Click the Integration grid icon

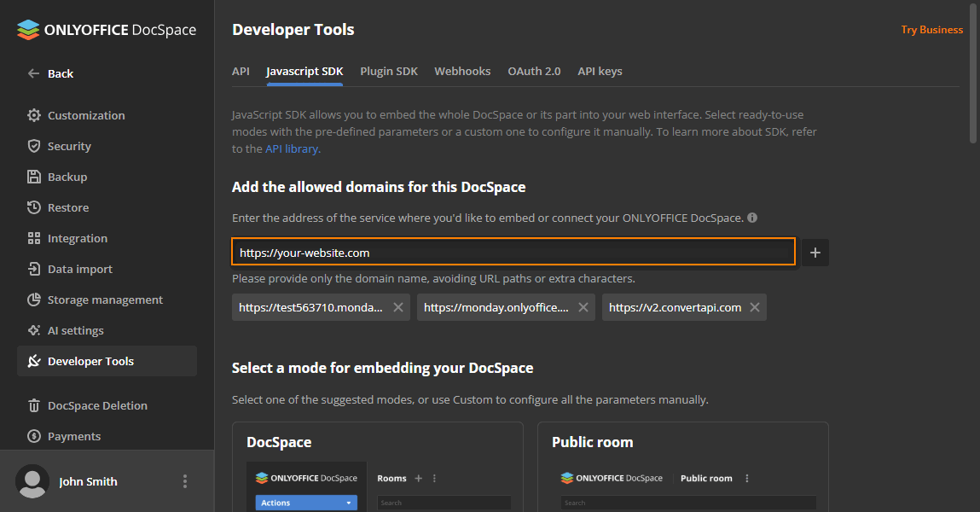tap(34, 238)
